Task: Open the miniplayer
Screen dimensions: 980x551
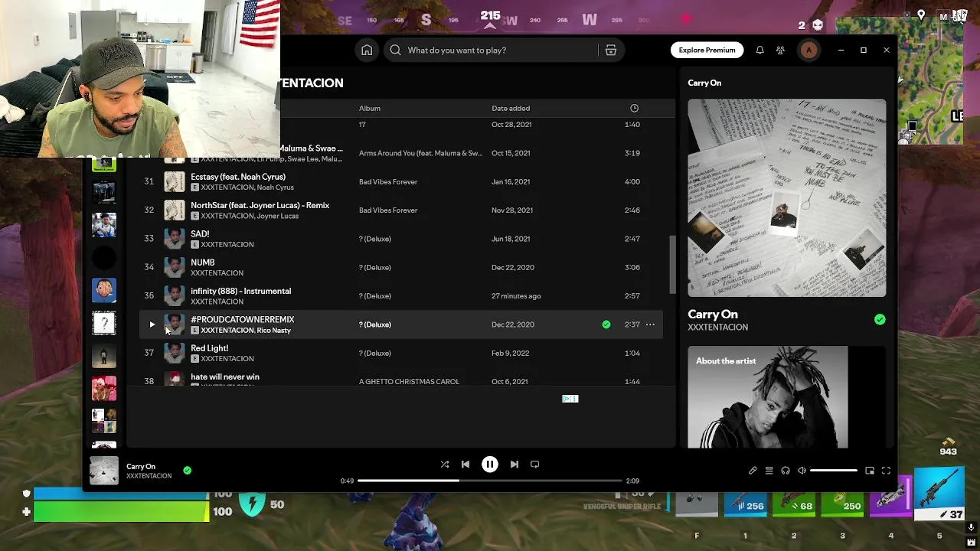Action: (x=870, y=471)
